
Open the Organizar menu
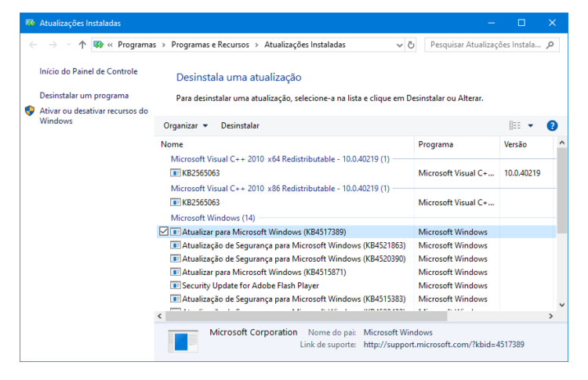(185, 126)
